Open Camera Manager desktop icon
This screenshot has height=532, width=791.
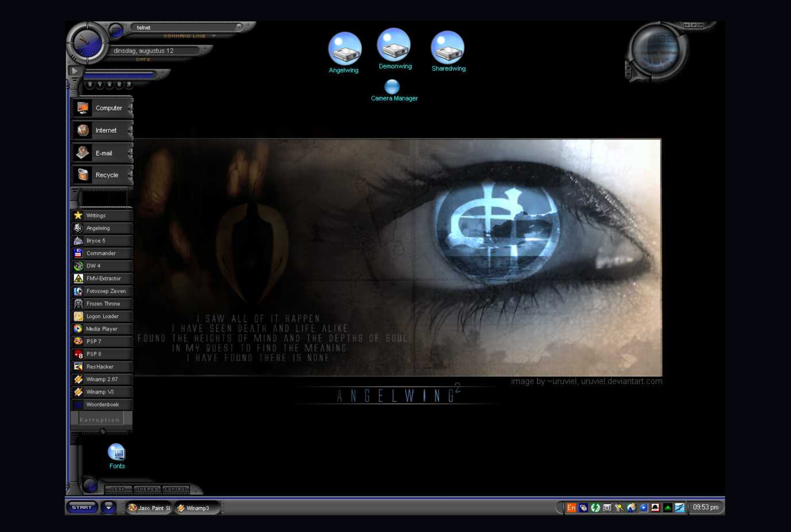pyautogui.click(x=392, y=87)
